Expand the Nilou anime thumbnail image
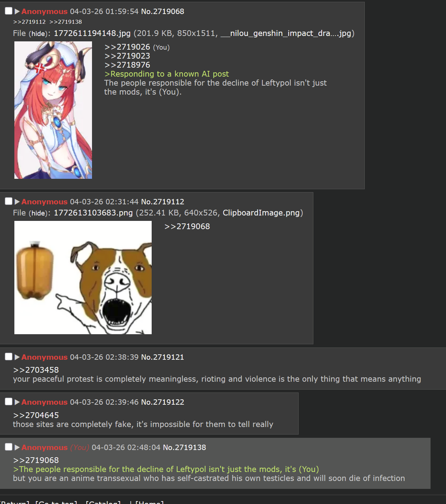Screen dimensions: 446x504 click(53, 110)
